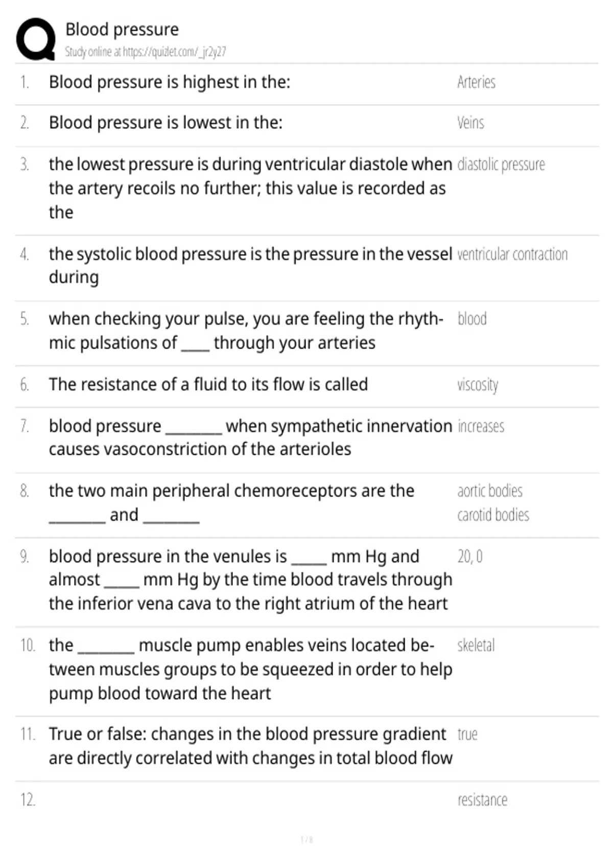Click the Quizlet Q logo icon
This screenshot has width=613, height=868.
[x=36, y=39]
